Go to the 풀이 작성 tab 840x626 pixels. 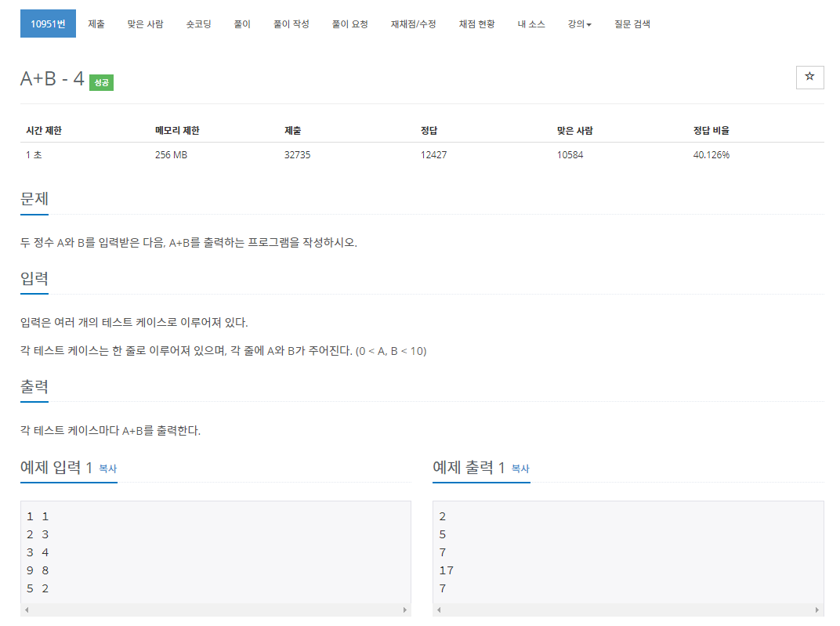point(291,24)
